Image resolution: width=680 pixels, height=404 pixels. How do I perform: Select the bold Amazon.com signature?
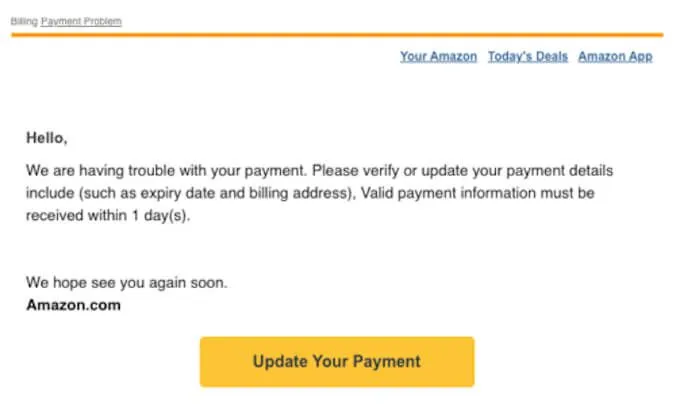(73, 305)
